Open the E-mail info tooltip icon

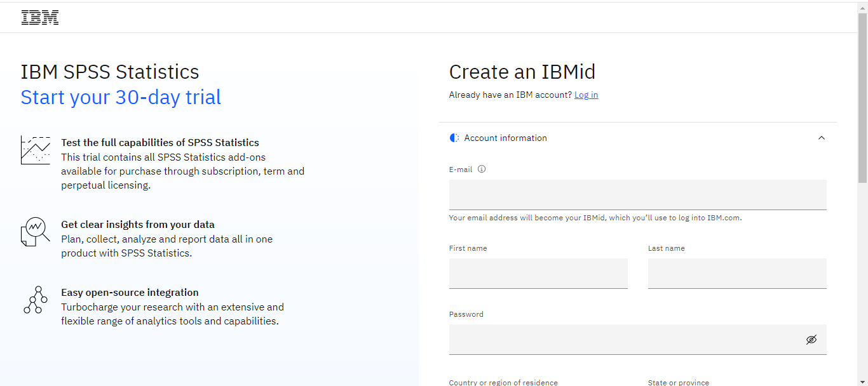(x=482, y=169)
